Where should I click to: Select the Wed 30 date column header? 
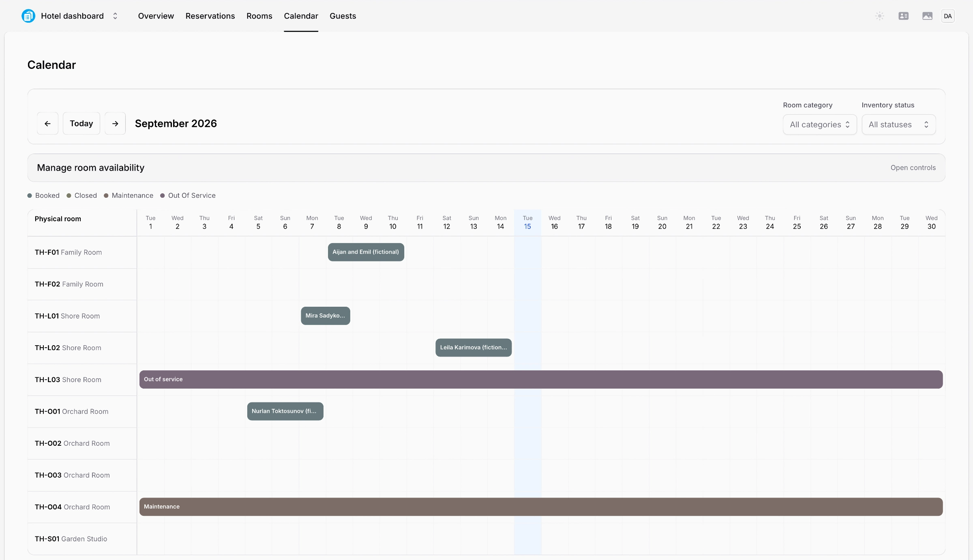click(932, 222)
